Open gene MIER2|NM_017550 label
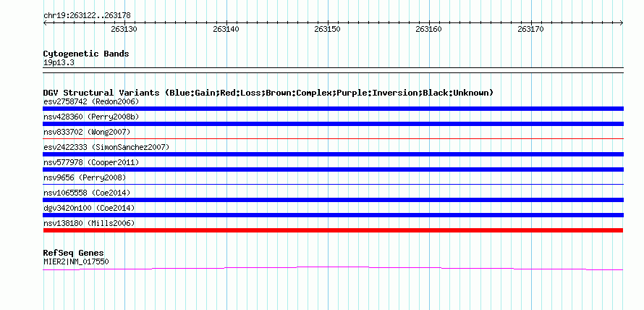 76,261
